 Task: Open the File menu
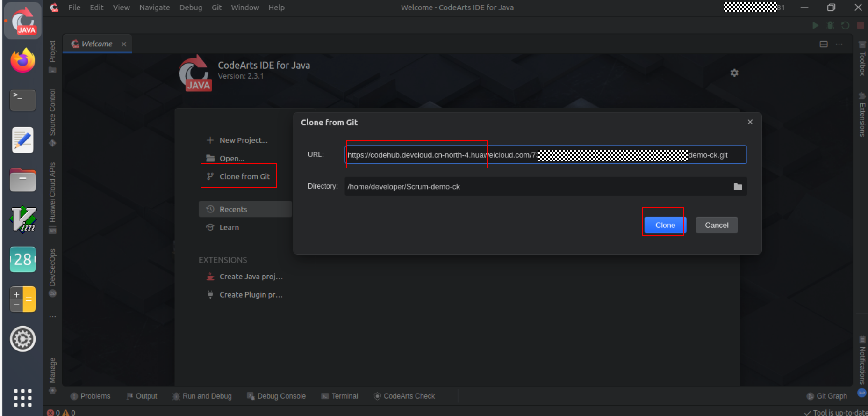point(74,7)
